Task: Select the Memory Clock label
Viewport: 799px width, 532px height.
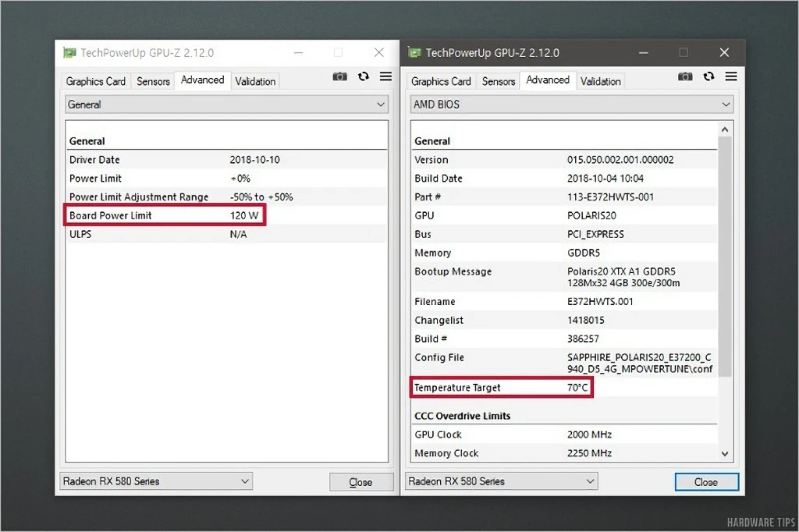Action: [446, 453]
